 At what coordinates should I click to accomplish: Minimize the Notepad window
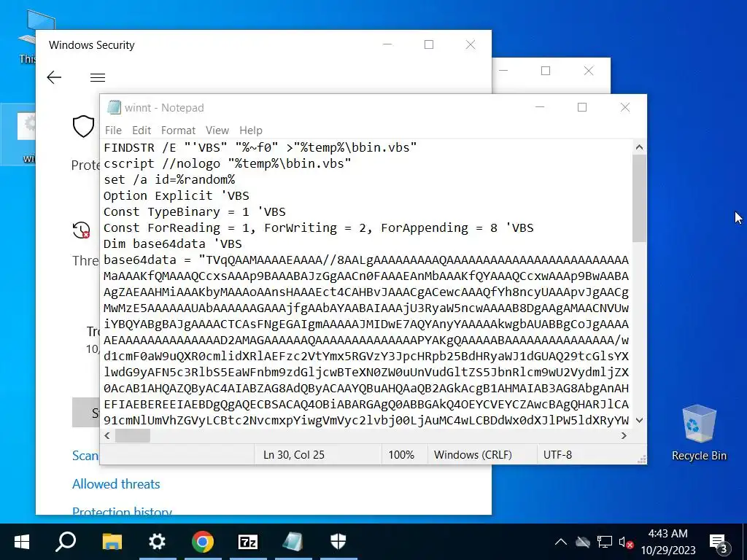540,108
